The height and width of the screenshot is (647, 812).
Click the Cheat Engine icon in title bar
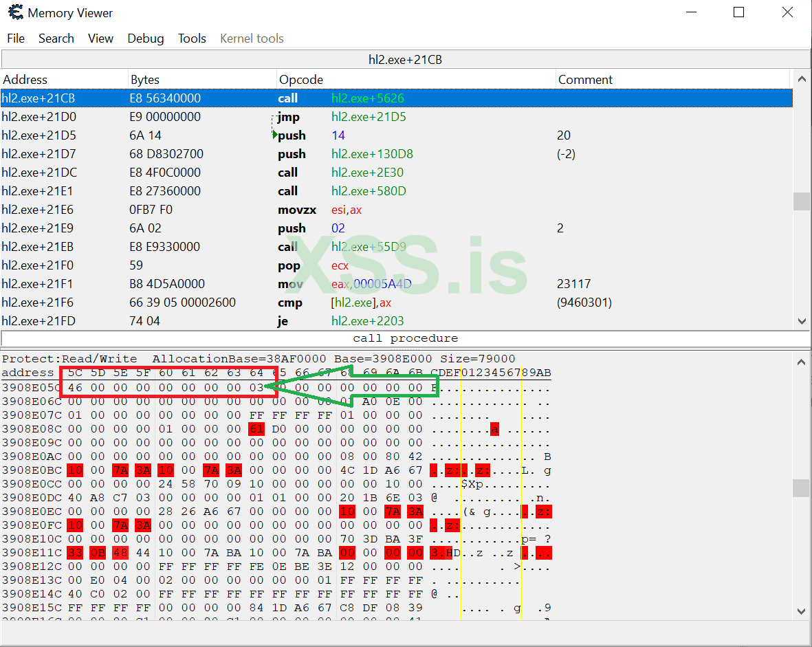click(14, 12)
